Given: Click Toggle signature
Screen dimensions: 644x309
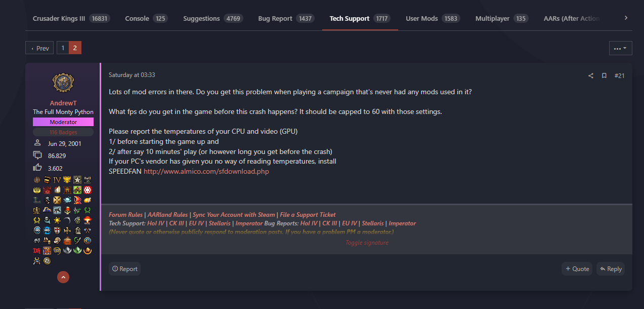Looking at the screenshot, I should [x=367, y=242].
